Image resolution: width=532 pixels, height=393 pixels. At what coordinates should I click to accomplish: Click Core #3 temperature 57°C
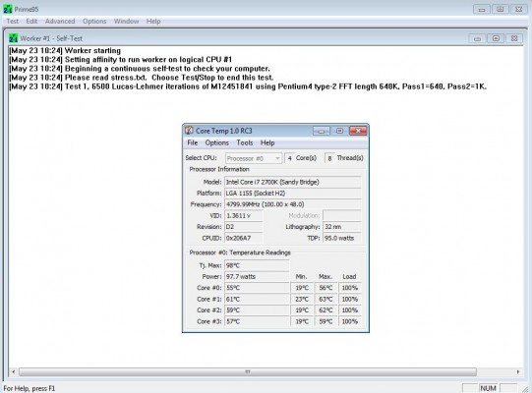pyautogui.click(x=257, y=321)
